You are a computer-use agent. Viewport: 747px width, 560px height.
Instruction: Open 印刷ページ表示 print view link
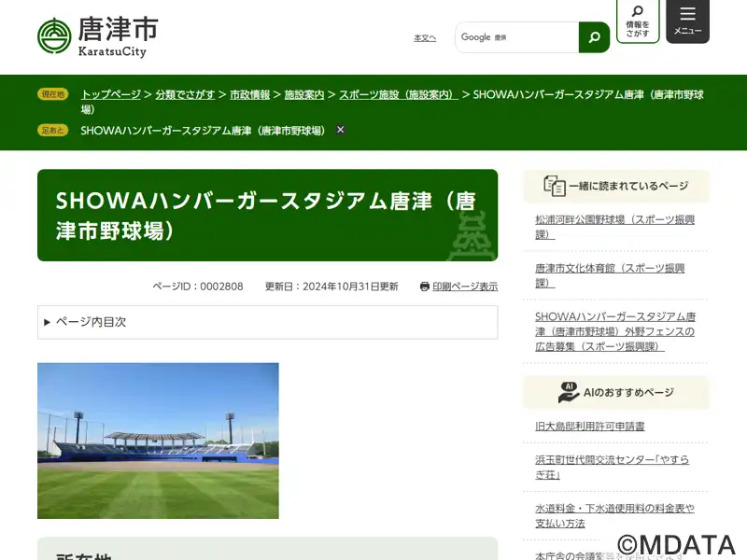pyautogui.click(x=465, y=287)
